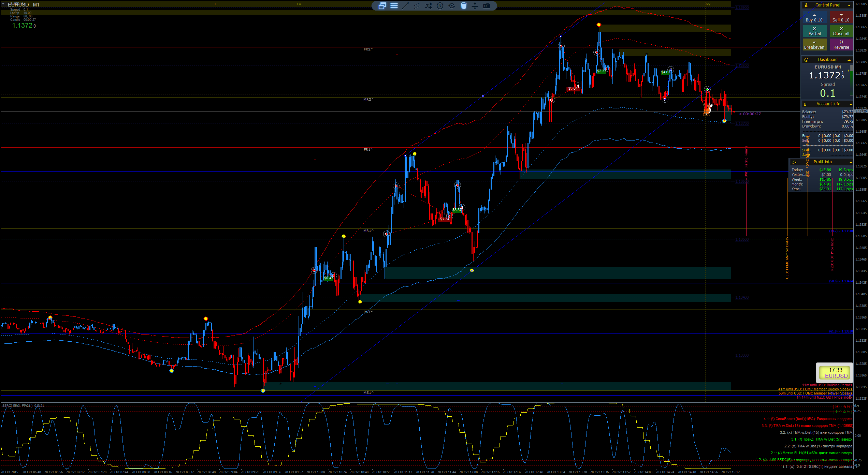The height and width of the screenshot is (475, 868).
Task: Click the $3.37 trade profit label
Action: tap(457, 210)
